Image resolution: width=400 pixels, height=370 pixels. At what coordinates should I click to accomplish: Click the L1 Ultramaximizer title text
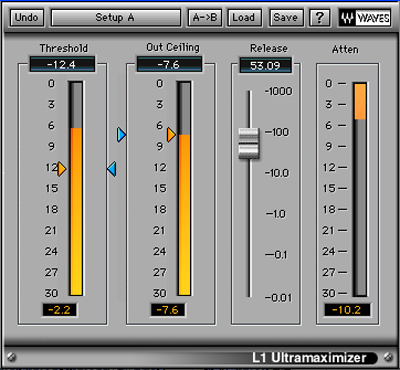pos(309,357)
